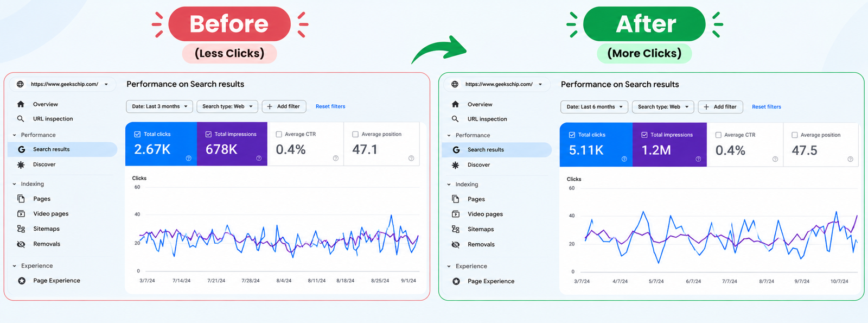The image size is (868, 323).
Task: Click the 47.5 average position value
Action: (x=805, y=150)
